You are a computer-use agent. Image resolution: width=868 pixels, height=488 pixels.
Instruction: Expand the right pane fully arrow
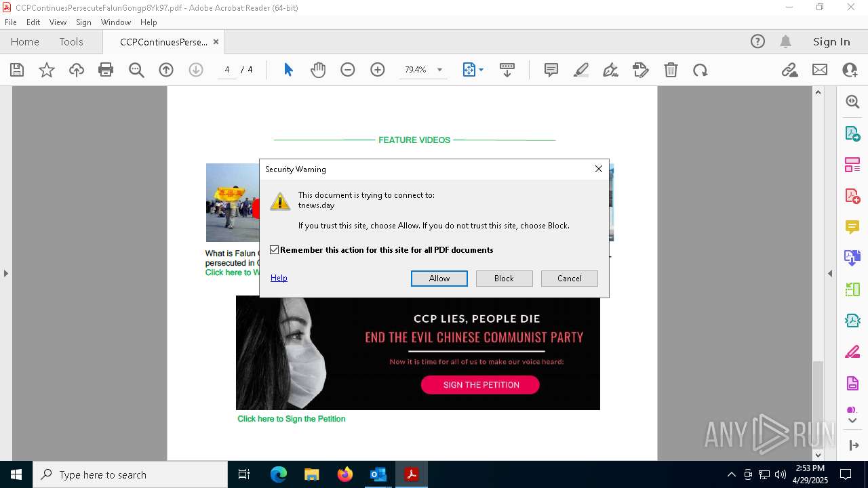click(853, 445)
